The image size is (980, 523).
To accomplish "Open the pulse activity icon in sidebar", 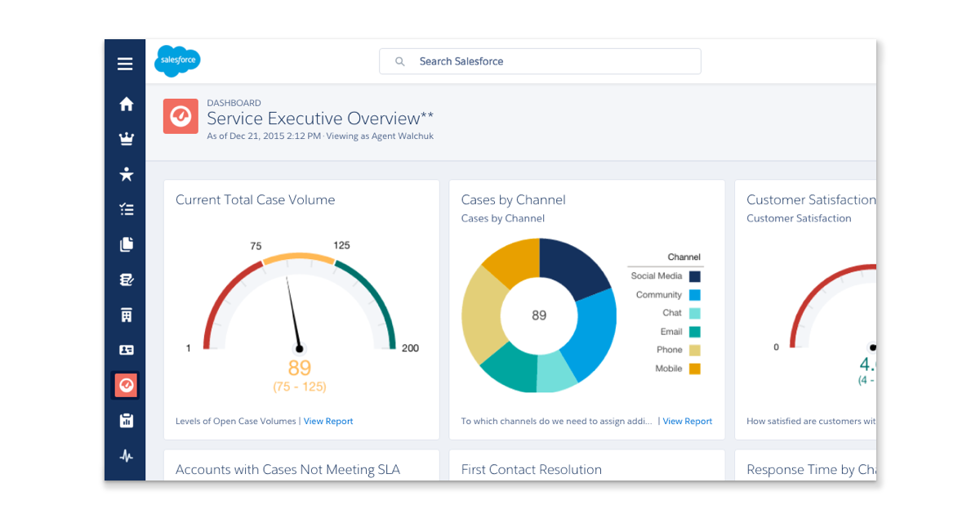I will tap(126, 456).
